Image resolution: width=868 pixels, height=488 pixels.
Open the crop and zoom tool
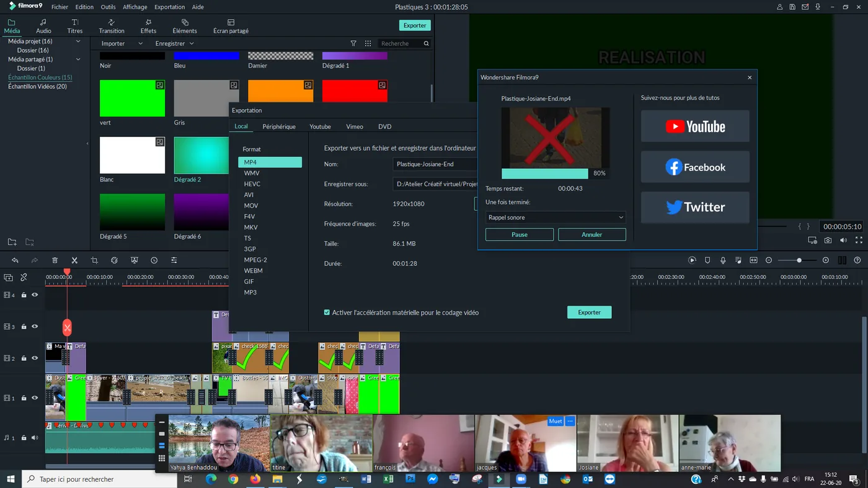(x=94, y=260)
